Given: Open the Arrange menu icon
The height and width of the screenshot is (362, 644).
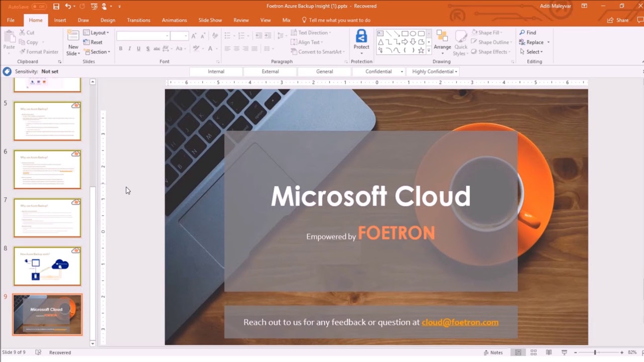Looking at the screenshot, I should 442,36.
